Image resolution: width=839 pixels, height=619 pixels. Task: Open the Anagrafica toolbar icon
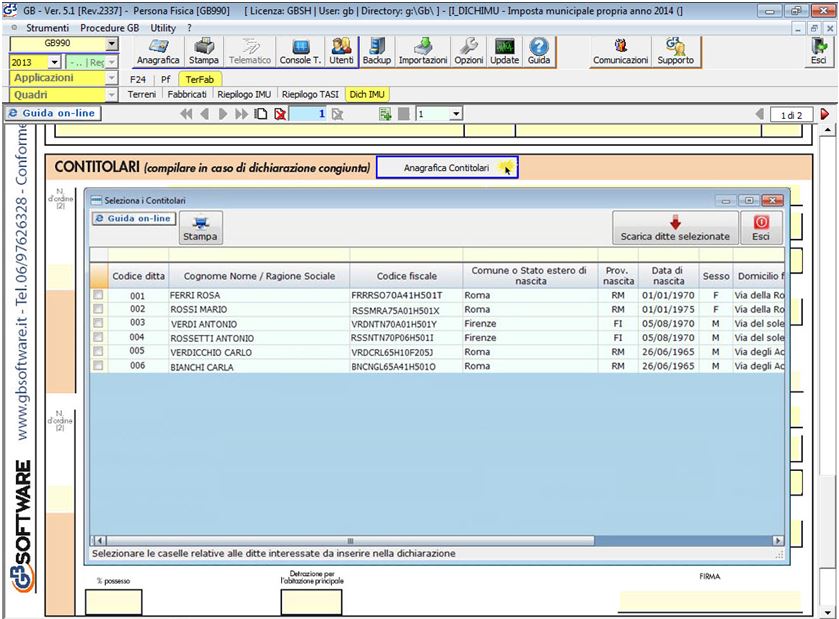coord(158,52)
